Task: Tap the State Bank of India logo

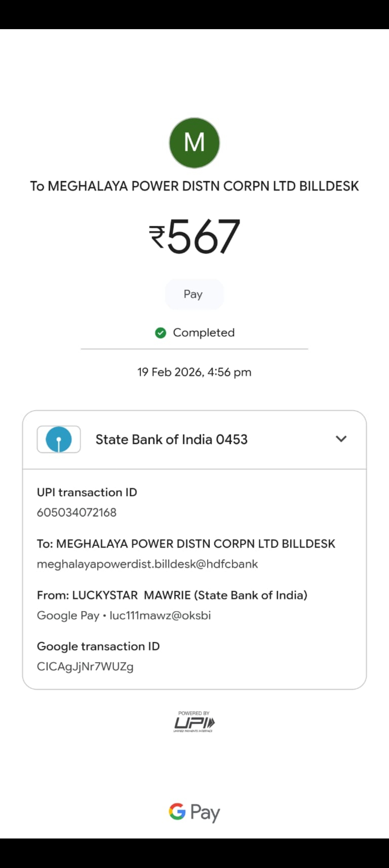Action: click(59, 439)
